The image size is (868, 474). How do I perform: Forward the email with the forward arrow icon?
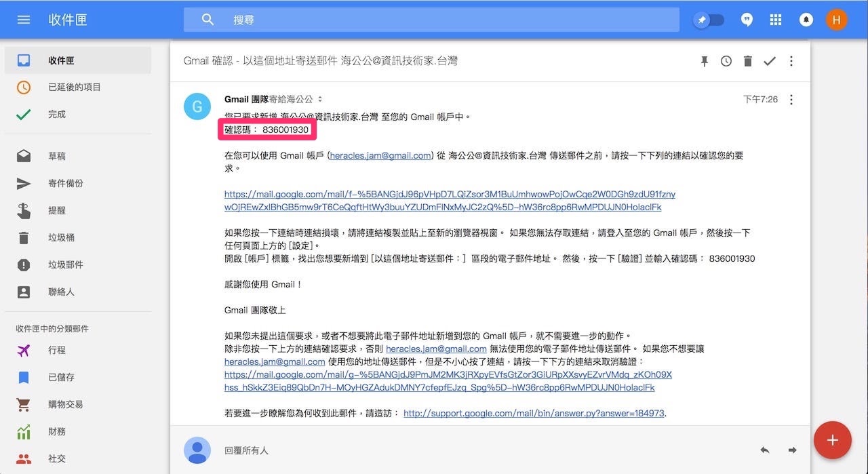[791, 449]
